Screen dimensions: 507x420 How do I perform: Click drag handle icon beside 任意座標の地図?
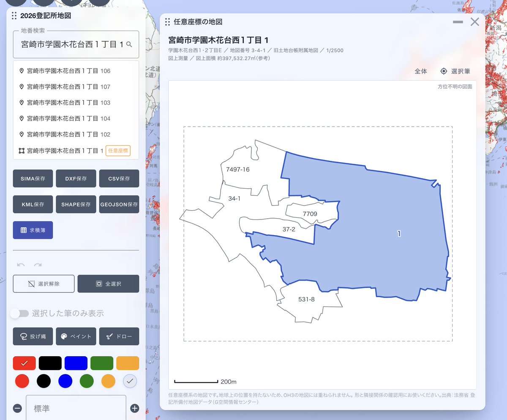(x=168, y=22)
